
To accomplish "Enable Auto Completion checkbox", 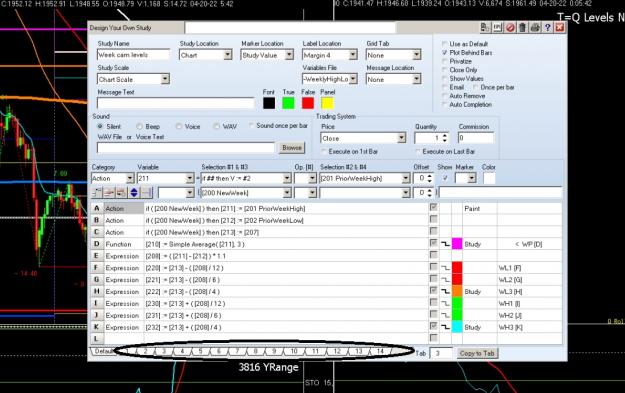I will (x=444, y=104).
